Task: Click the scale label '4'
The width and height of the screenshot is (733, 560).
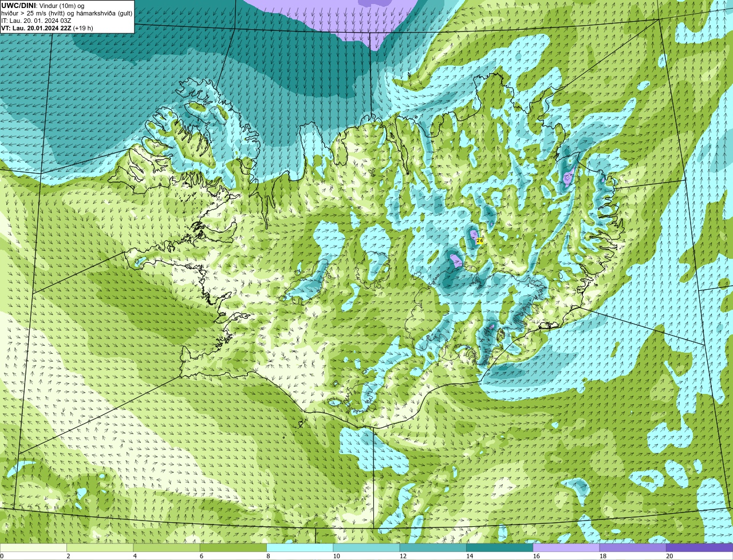Action: coord(135,556)
